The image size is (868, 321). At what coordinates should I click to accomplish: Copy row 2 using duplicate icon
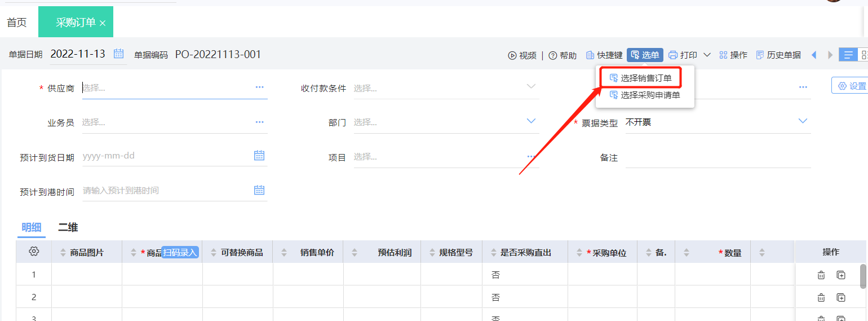[x=841, y=297]
